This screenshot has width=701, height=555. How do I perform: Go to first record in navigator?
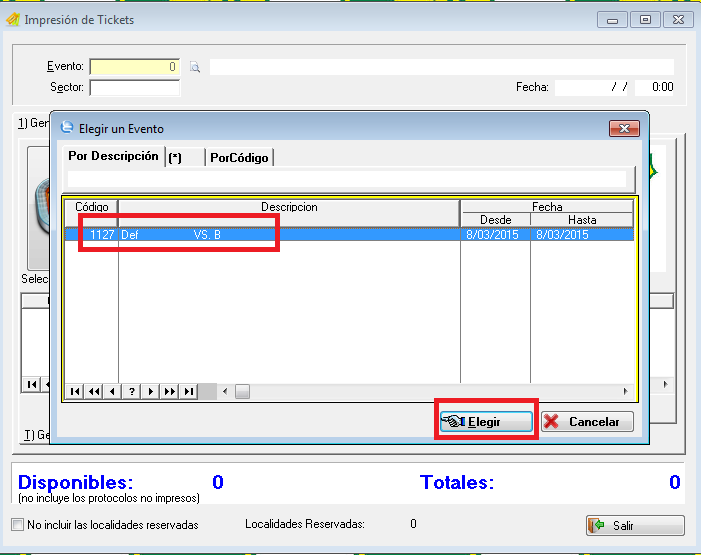pos(75,391)
